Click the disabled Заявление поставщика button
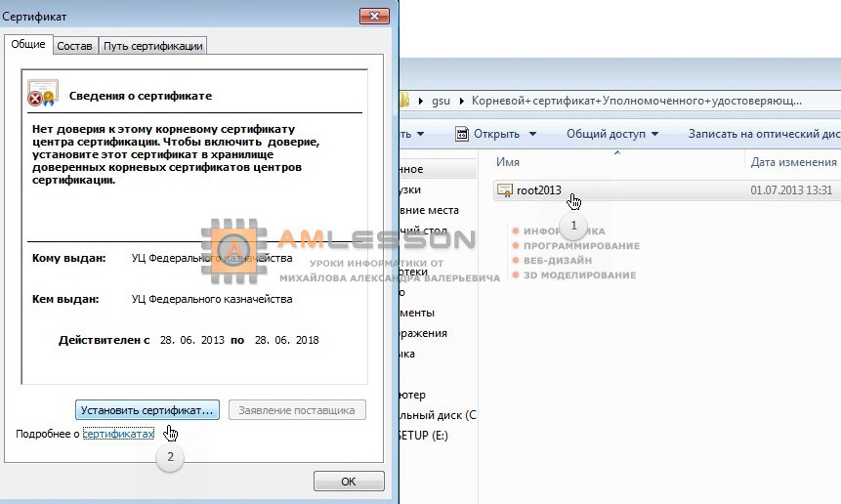 [x=297, y=410]
